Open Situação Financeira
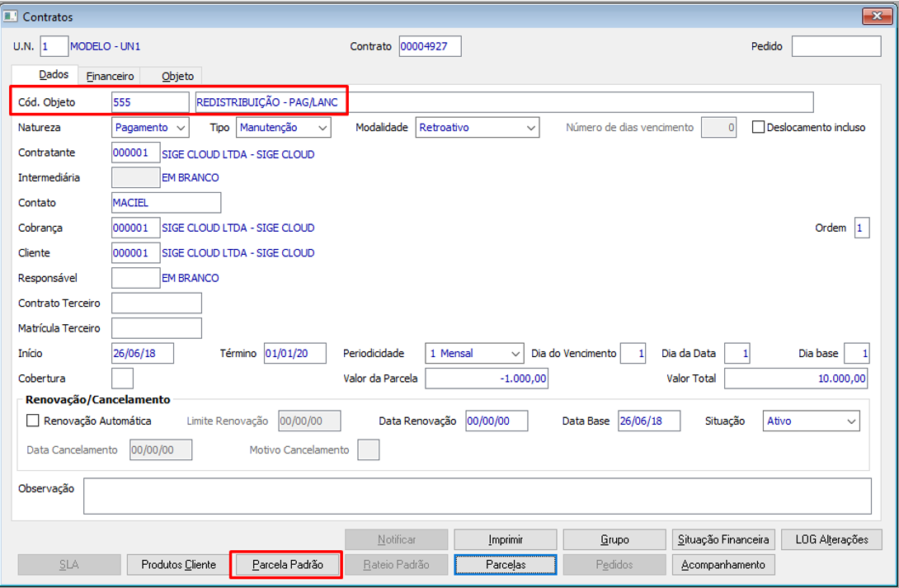Viewport: 899px width, 588px height. tap(723, 539)
